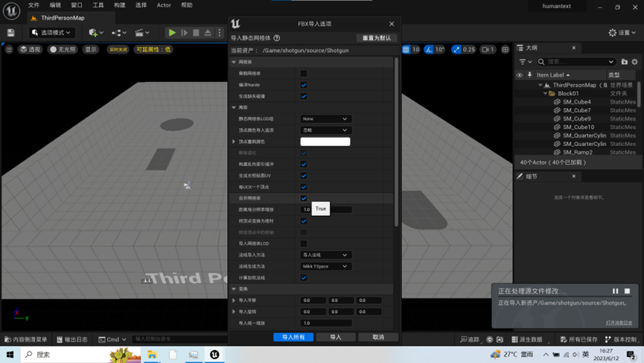Open the Actor menu
644x363 pixels.
click(164, 5)
